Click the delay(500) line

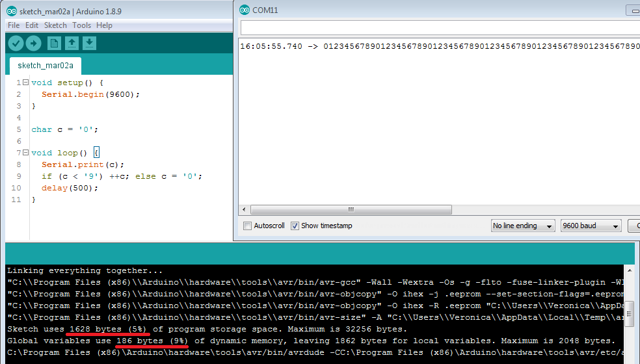pyautogui.click(x=70, y=188)
